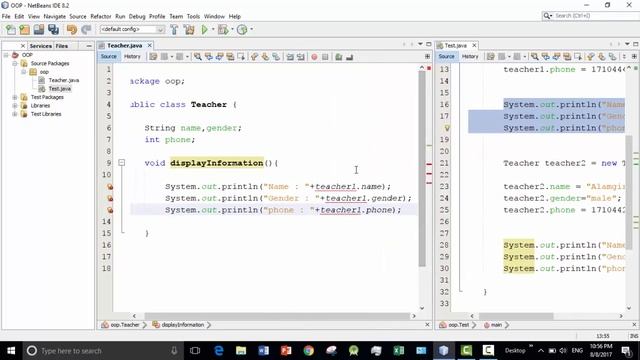The height and width of the screenshot is (360, 640).
Task: Click Next Bookmark icon in Teacher.java toolbar
Action: pos(265,57)
